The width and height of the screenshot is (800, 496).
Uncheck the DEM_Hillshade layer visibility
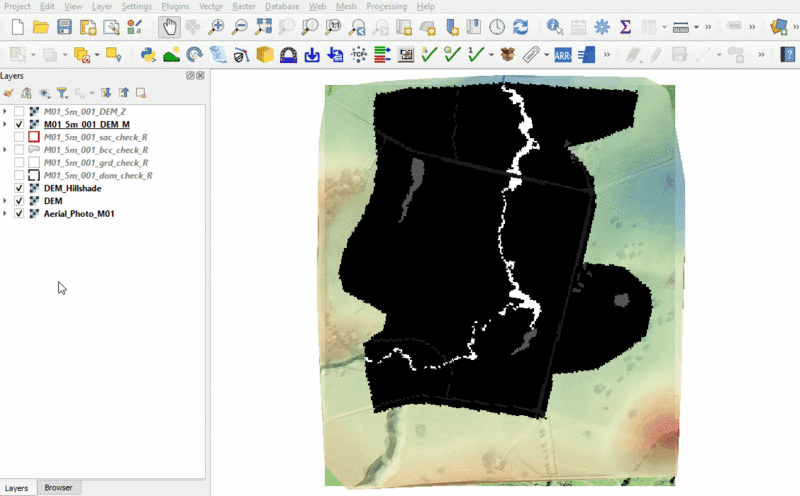20,188
